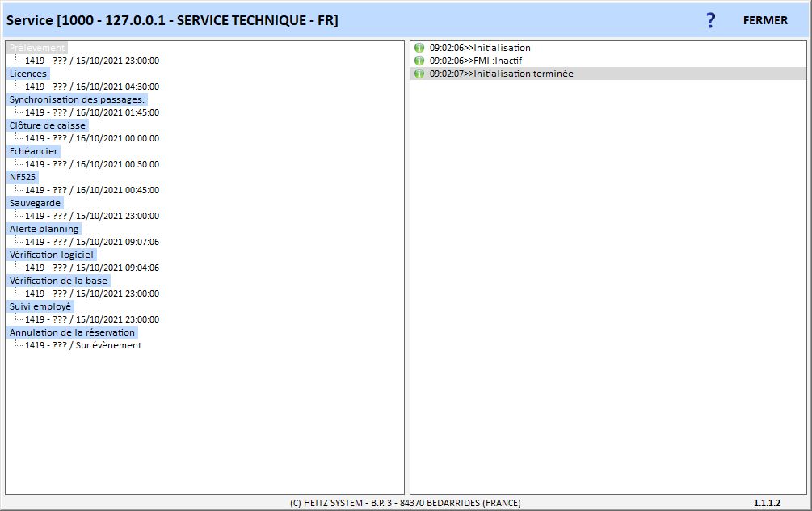This screenshot has height=511, width=812.
Task: Select the Initialisation terminée log line
Action: click(501, 74)
